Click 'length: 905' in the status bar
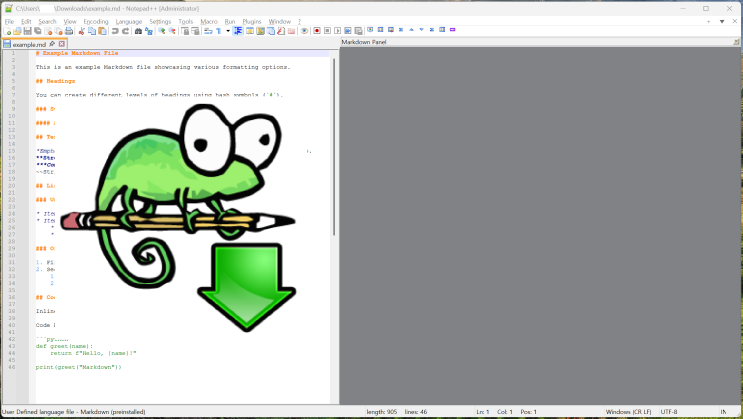 point(381,412)
